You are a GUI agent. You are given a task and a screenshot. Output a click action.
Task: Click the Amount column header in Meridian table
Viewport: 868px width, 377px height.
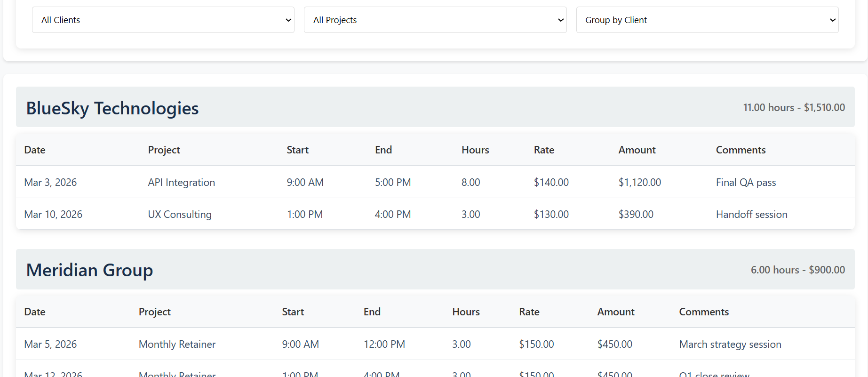pyautogui.click(x=616, y=312)
